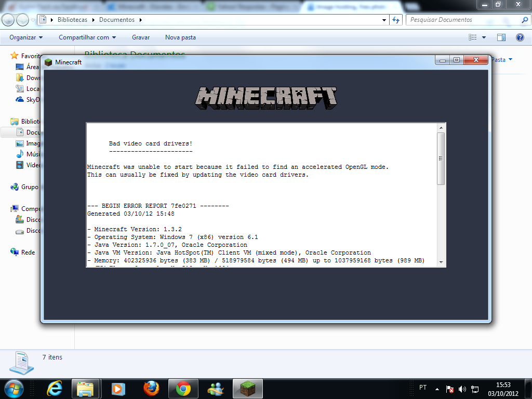This screenshot has width=532, height=399.
Task: Toggle the Explorer preview pane button
Action: pos(501,37)
